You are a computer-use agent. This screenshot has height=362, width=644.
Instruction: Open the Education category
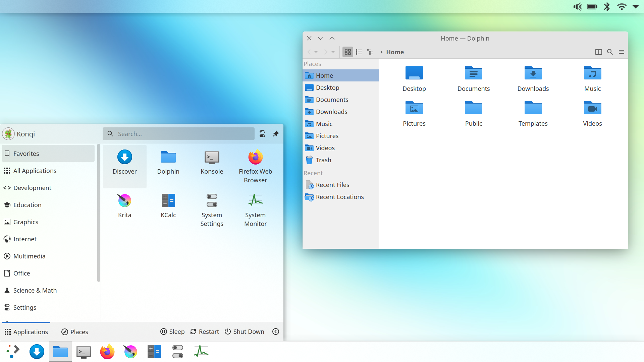(x=48, y=205)
